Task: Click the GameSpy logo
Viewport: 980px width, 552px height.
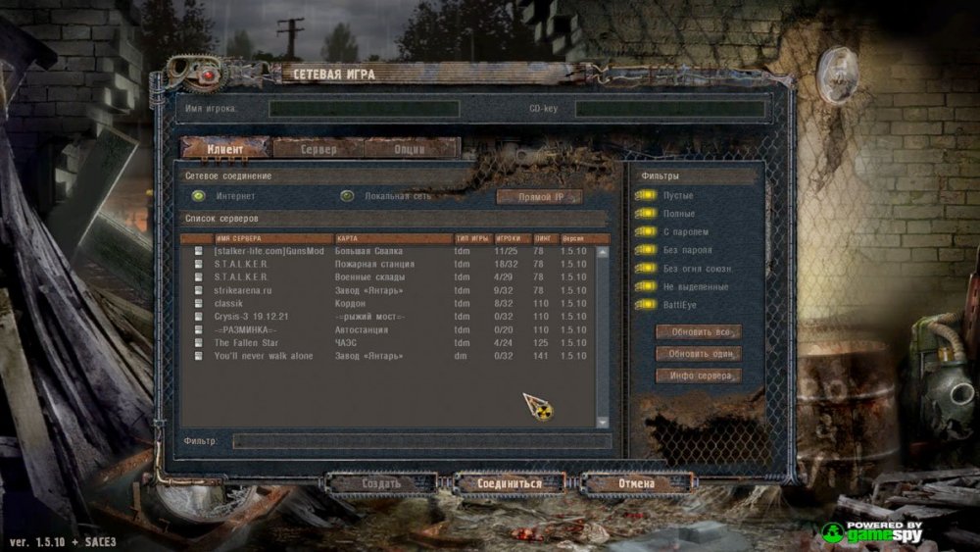Action: click(872, 532)
